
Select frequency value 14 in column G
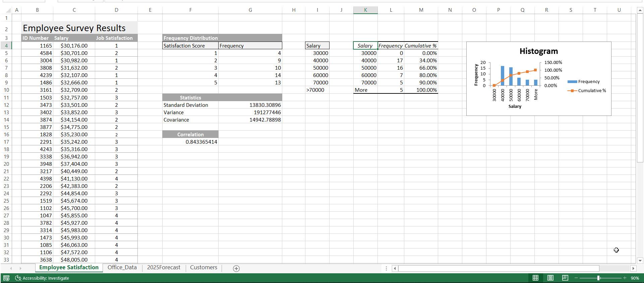(250, 75)
